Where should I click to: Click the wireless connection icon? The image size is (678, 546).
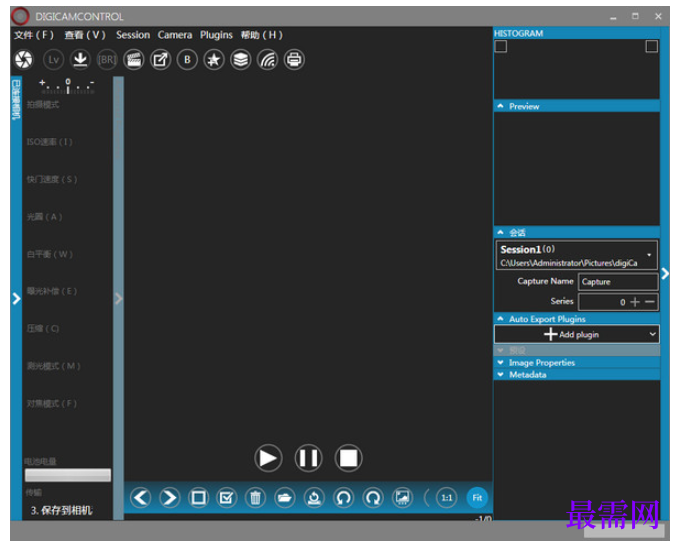coord(268,60)
